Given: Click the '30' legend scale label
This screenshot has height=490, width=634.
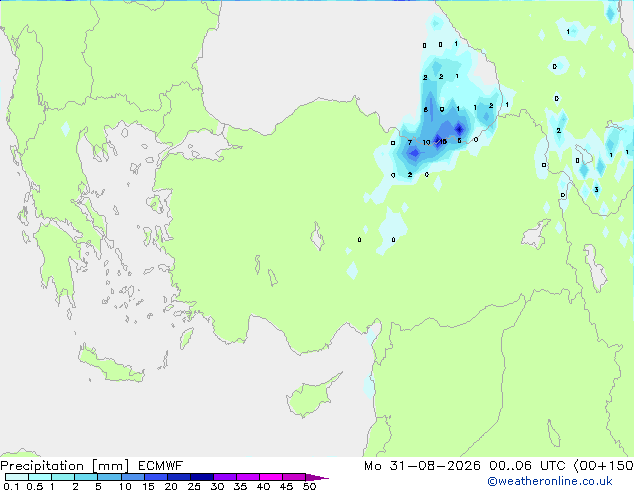Looking at the screenshot, I should point(217,486).
